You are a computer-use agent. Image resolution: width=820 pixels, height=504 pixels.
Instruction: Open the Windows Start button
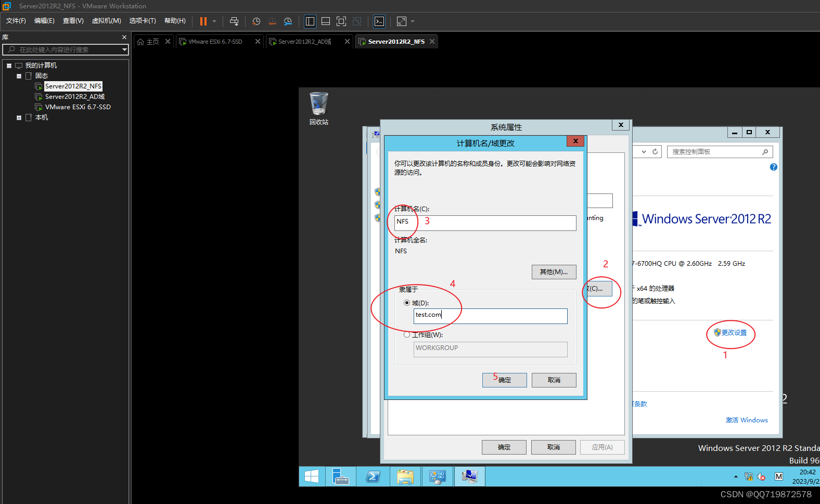pyautogui.click(x=312, y=476)
